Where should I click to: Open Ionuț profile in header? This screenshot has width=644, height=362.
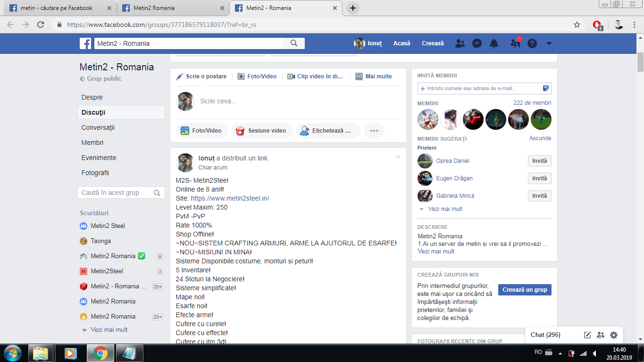coord(368,43)
